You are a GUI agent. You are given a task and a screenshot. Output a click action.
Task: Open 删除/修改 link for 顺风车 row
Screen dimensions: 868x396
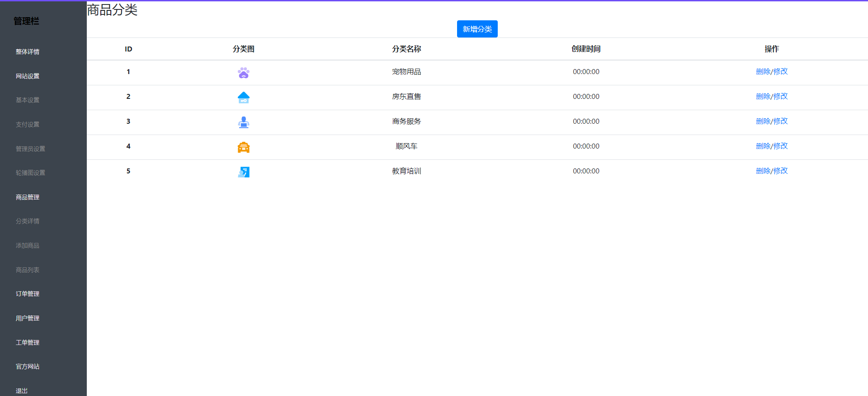pos(771,146)
